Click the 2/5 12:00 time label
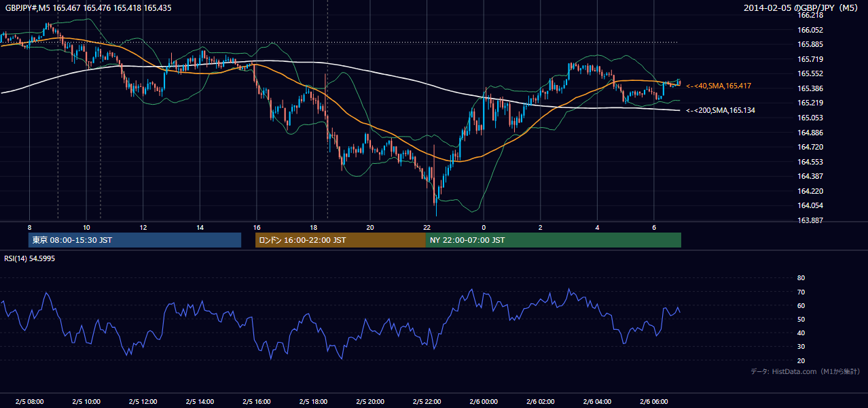 tap(143, 402)
